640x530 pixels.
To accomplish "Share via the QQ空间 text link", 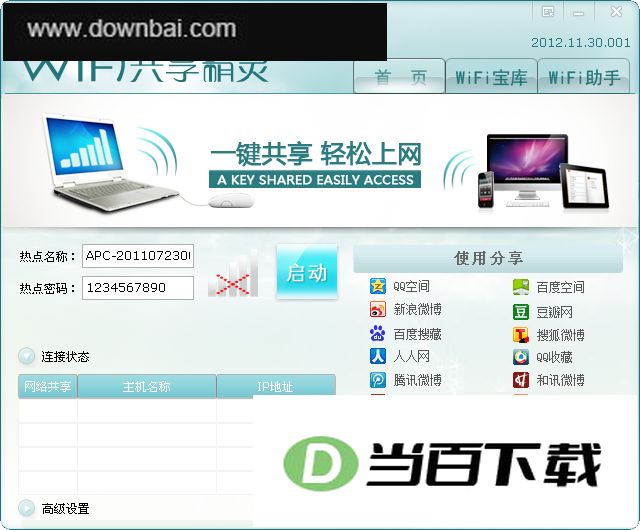I will [411, 286].
